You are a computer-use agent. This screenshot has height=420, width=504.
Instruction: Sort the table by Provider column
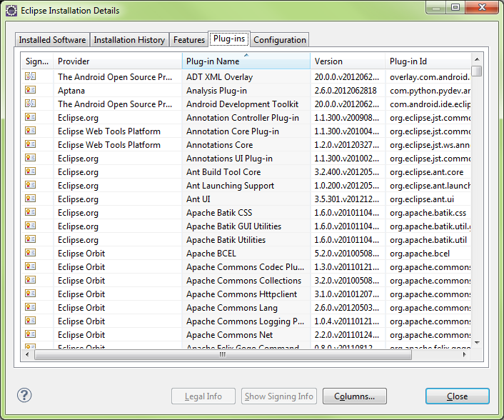pyautogui.click(x=117, y=61)
